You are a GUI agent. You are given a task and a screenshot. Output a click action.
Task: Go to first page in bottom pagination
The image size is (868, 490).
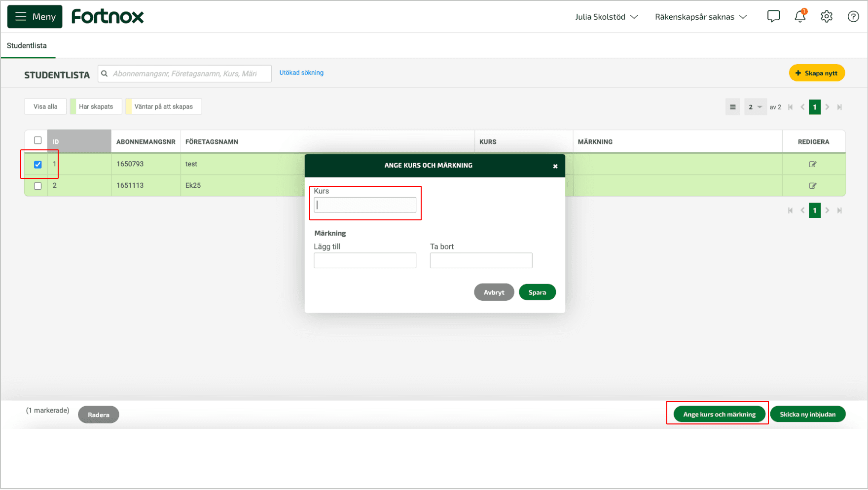tap(791, 210)
